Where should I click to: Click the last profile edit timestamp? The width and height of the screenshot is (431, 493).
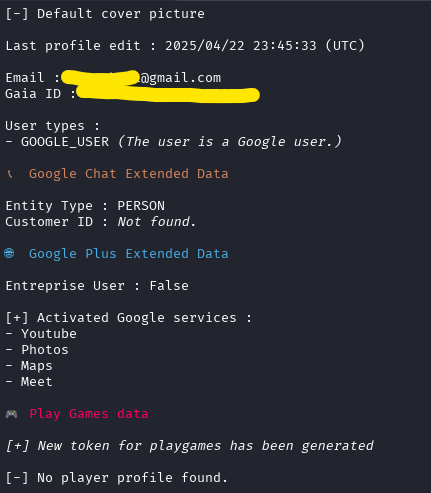pyautogui.click(x=265, y=46)
